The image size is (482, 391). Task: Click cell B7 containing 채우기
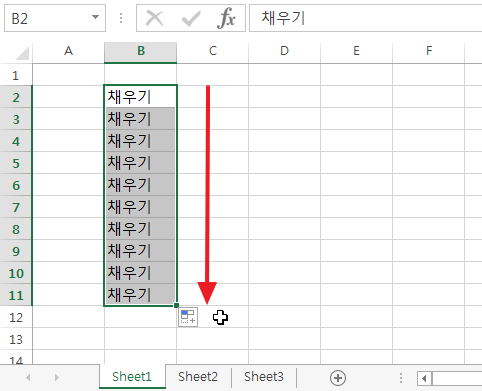(140, 207)
